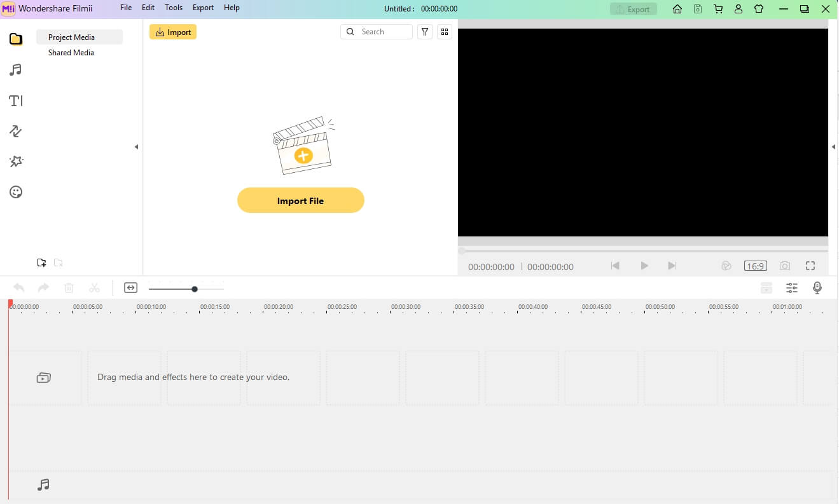Open the shopping cart icon
Screen dimensions: 839x504
tap(718, 9)
